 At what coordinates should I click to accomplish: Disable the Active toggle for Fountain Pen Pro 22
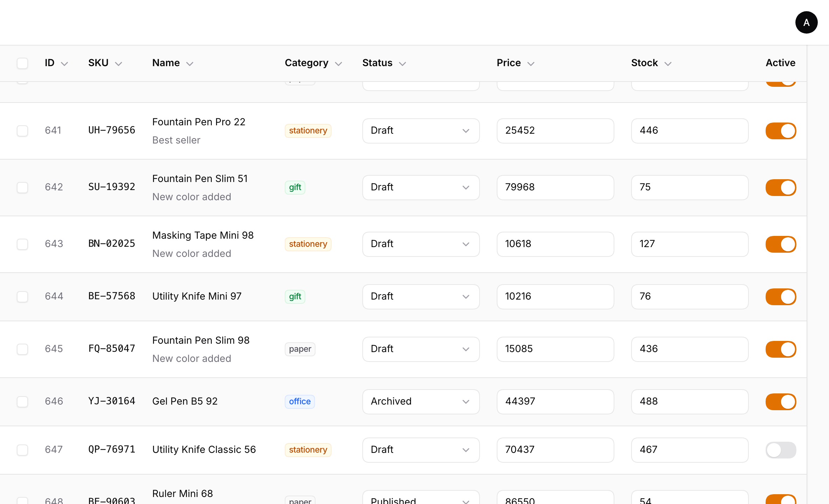(x=781, y=131)
